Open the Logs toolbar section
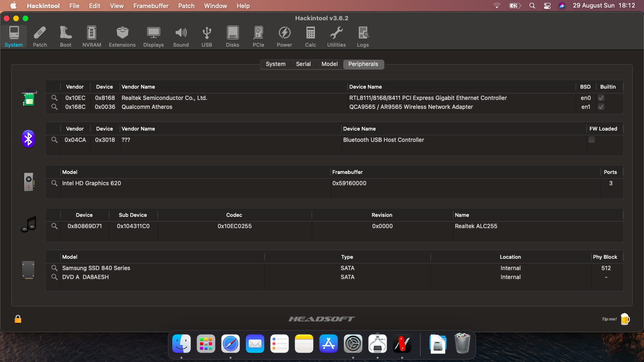Viewport: 644px width, 362px height. coord(363,36)
